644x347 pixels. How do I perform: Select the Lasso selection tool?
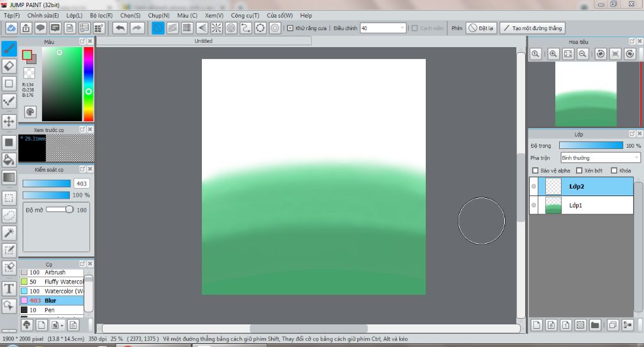pyautogui.click(x=9, y=215)
